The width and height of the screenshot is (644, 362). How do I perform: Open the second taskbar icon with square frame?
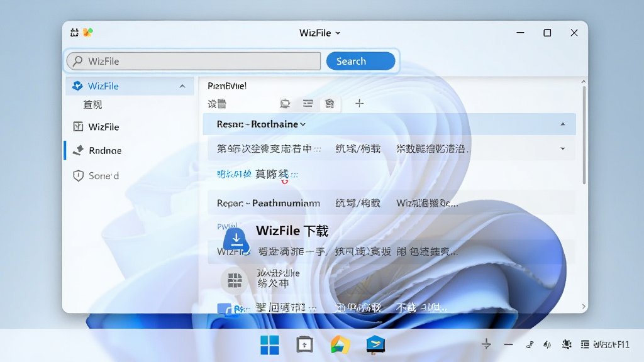[304, 344]
